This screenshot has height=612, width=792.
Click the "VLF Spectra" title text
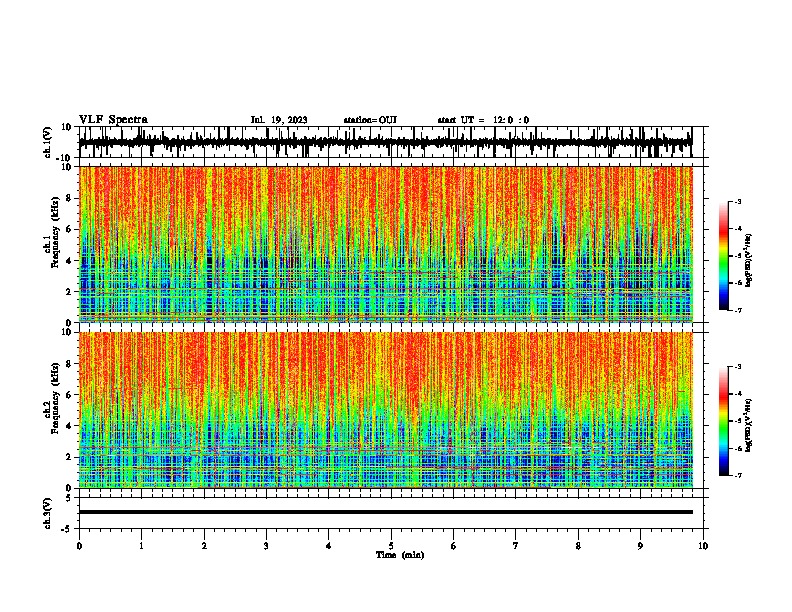113,120
